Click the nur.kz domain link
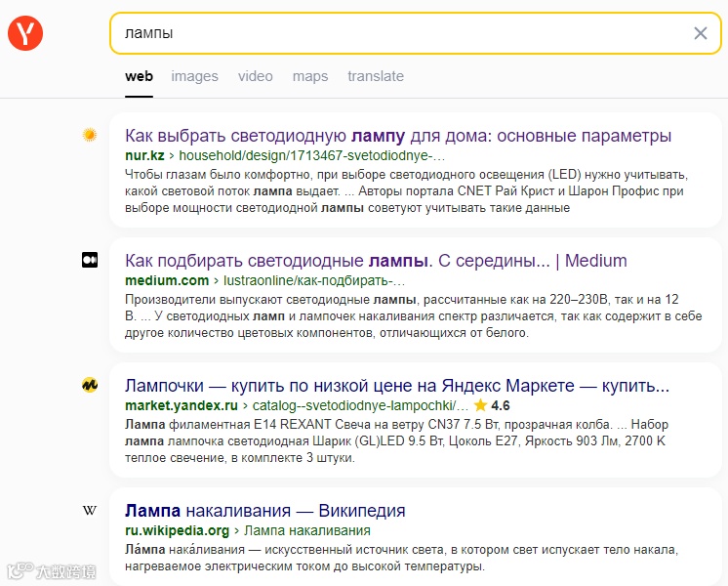 click(x=144, y=155)
